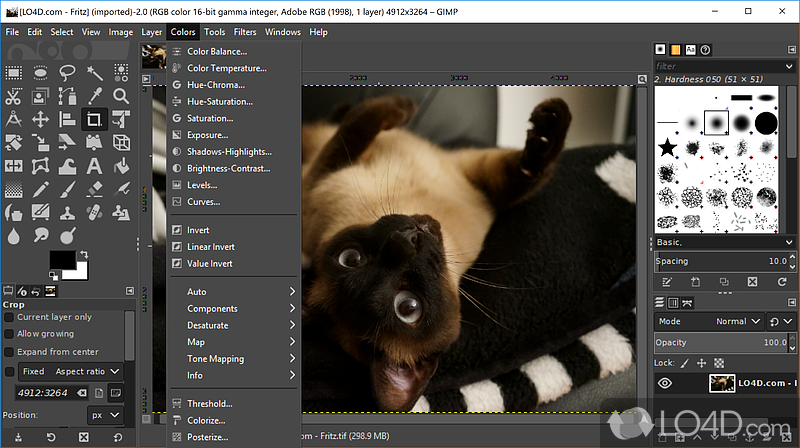Open layer Mode Normal dropdown
Viewport: 800px width, 448px height.
(738, 321)
